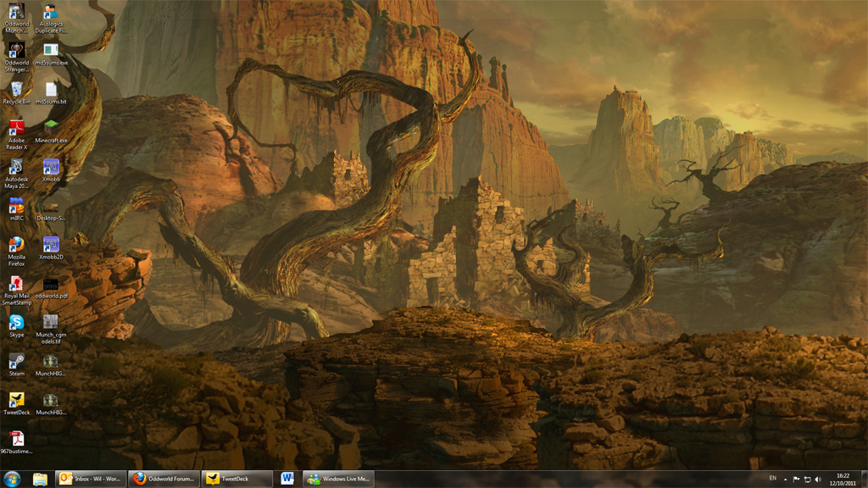The width and height of the screenshot is (868, 488).
Task: Select the Oddworld Stranger's Wrath desktop icon
Action: (16, 52)
